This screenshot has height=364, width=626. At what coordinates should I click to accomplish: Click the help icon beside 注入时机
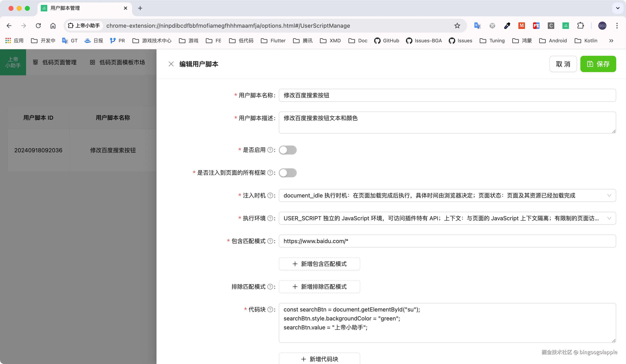[x=270, y=195]
